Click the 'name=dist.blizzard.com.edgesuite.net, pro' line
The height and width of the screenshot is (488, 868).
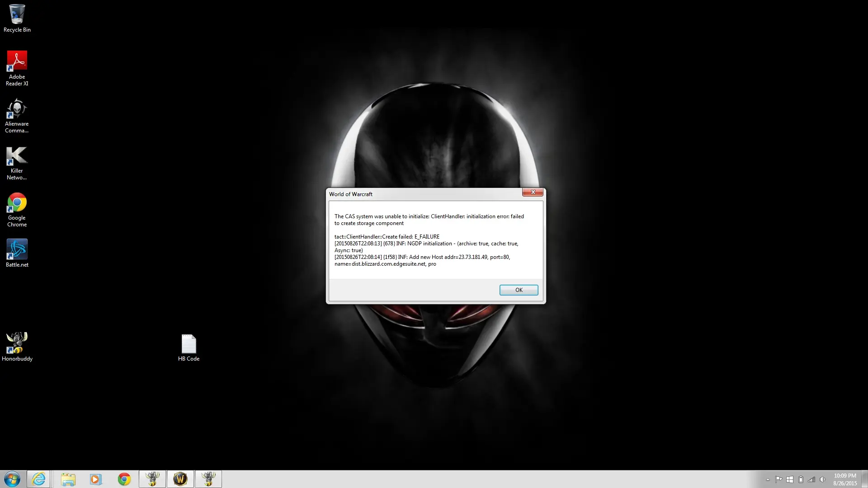(x=385, y=264)
